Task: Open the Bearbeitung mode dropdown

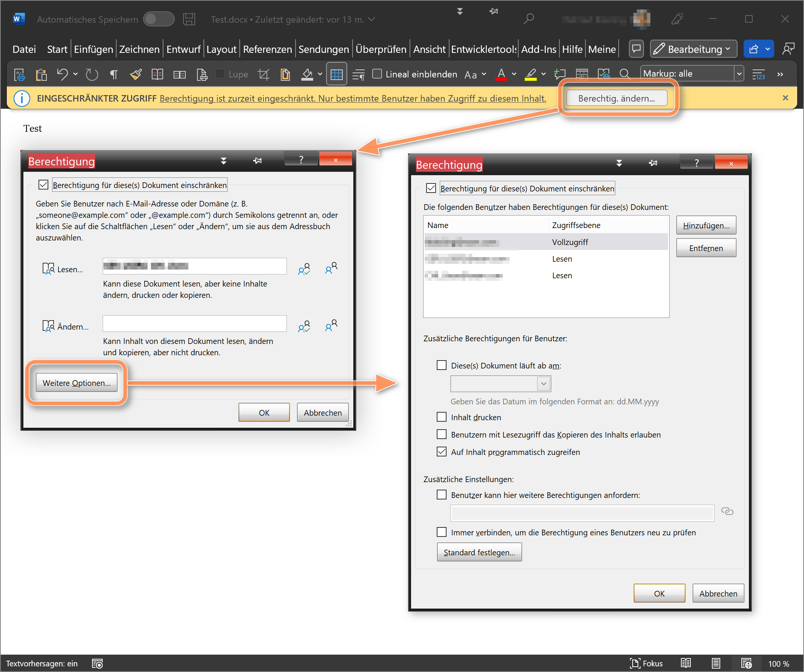Action: pyautogui.click(x=693, y=49)
